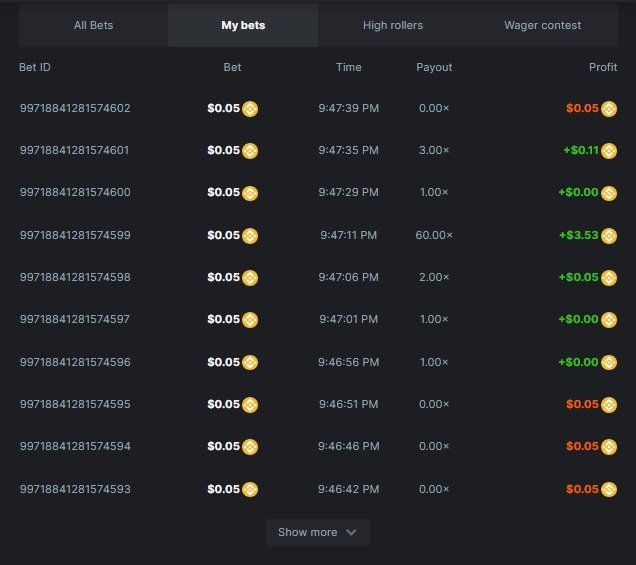Click profit coin icon in the 9:47:06 PM row
This screenshot has width=636, height=565.
click(609, 278)
